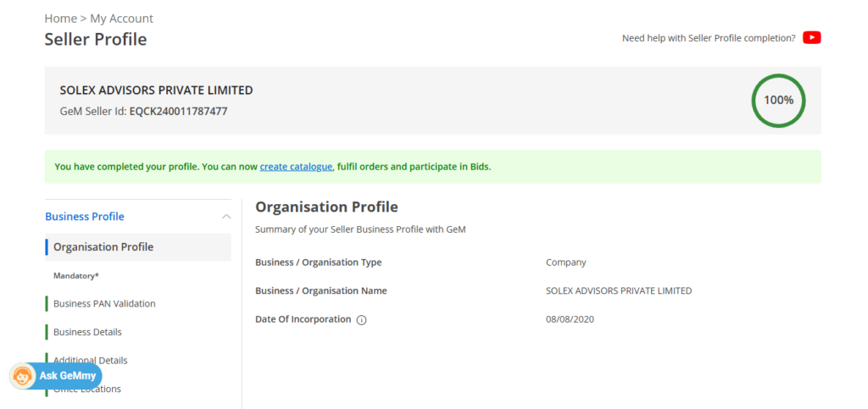868x409 pixels.
Task: Click 'Need help with Seller Profile completion?' text
Action: point(709,38)
